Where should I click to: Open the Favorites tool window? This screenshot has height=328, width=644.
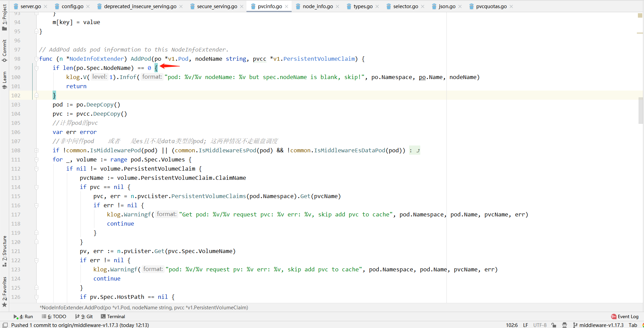tap(4, 292)
